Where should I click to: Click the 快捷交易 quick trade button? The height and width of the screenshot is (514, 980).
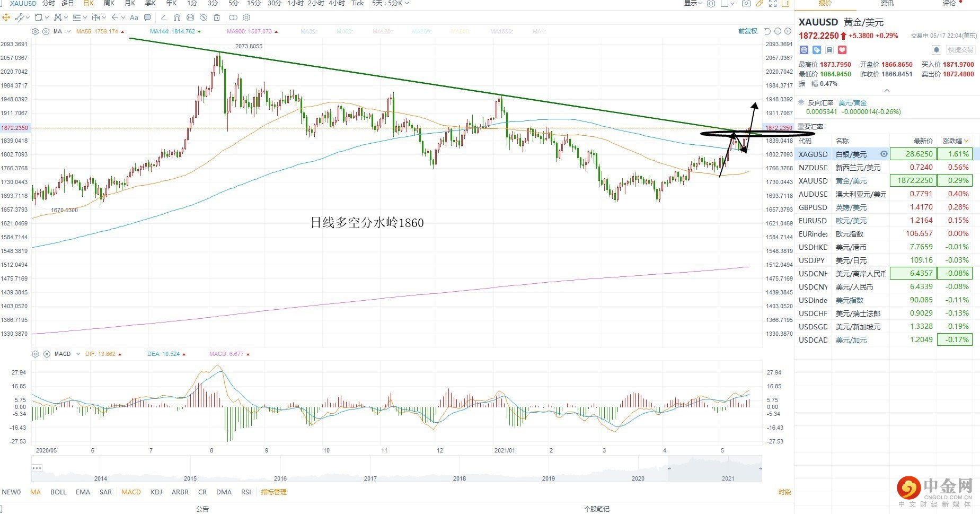(x=960, y=50)
